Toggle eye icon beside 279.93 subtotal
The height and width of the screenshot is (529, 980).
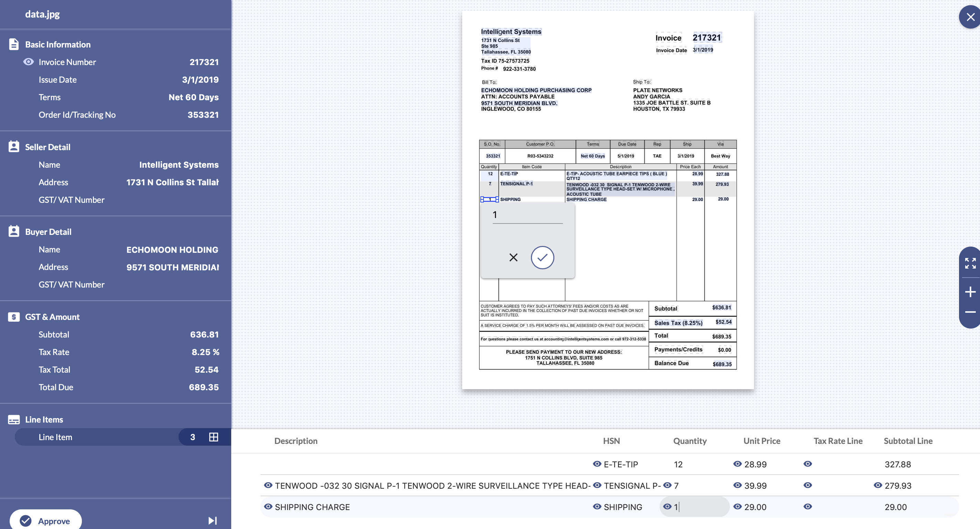point(878,485)
